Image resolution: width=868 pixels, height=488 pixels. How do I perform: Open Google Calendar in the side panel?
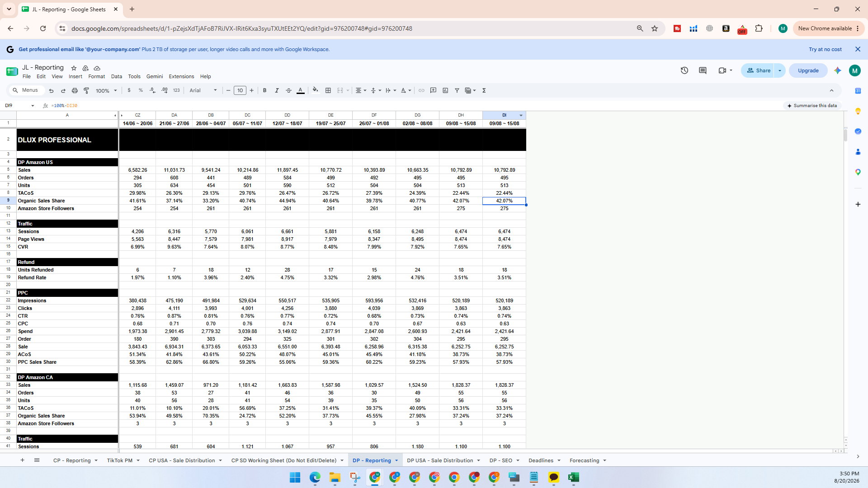coord(858,91)
